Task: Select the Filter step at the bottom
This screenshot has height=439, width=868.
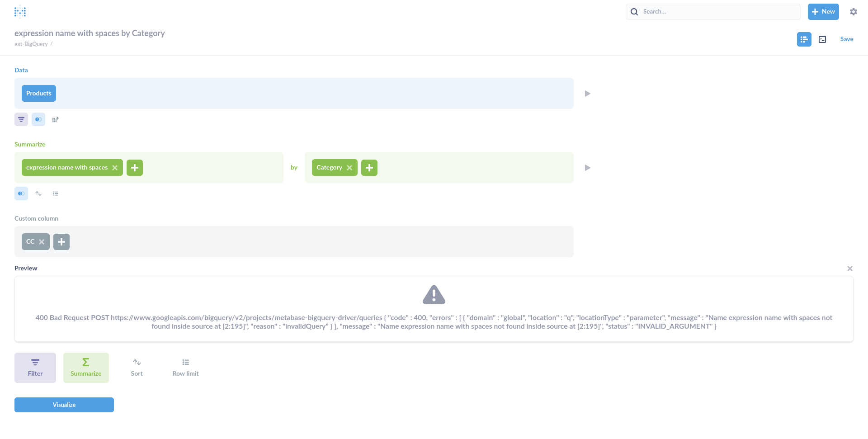Action: click(x=35, y=367)
